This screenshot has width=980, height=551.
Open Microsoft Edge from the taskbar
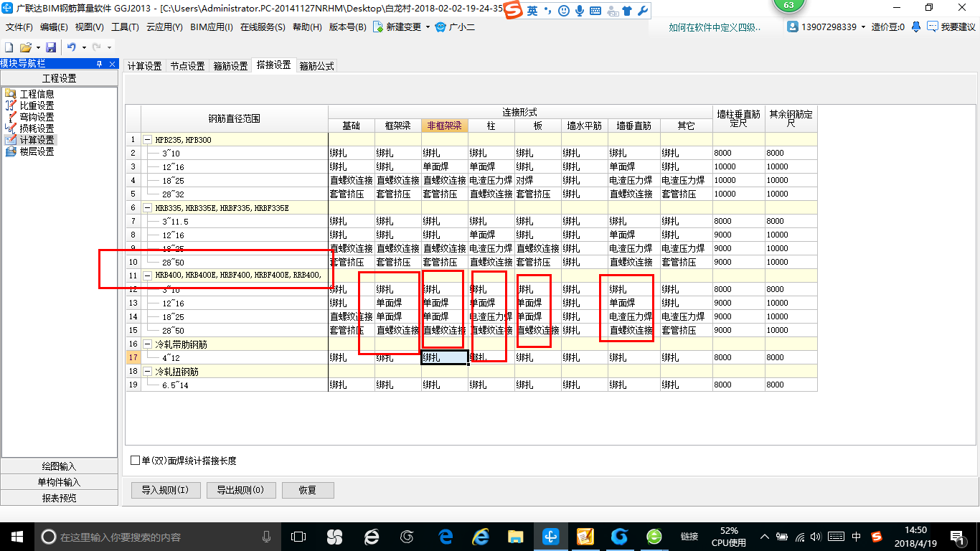click(x=446, y=537)
